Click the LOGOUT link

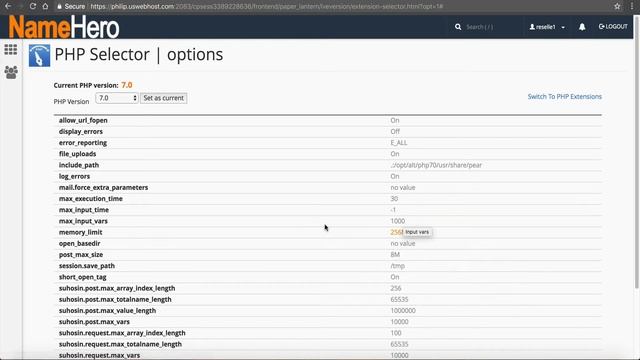[x=613, y=27]
